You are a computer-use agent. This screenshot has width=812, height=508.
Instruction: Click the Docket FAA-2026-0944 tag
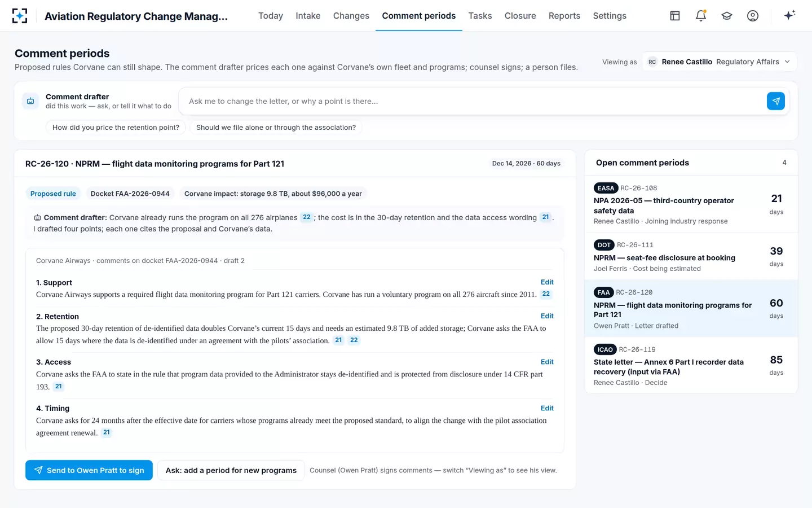click(130, 194)
